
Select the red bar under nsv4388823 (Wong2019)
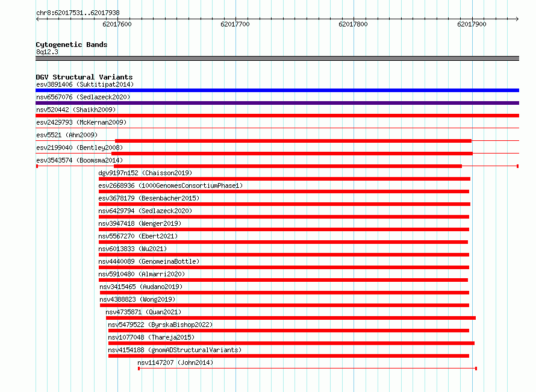click(x=284, y=305)
